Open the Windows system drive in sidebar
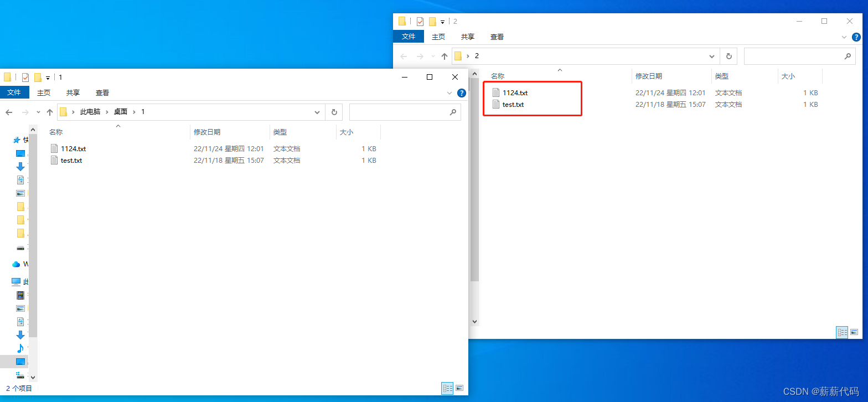Screen dimensions: 868x402 [20, 375]
